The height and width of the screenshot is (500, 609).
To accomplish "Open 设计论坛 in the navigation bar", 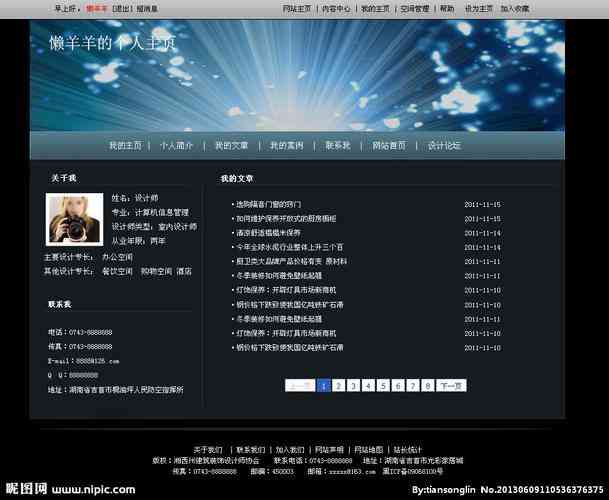I will click(444, 145).
